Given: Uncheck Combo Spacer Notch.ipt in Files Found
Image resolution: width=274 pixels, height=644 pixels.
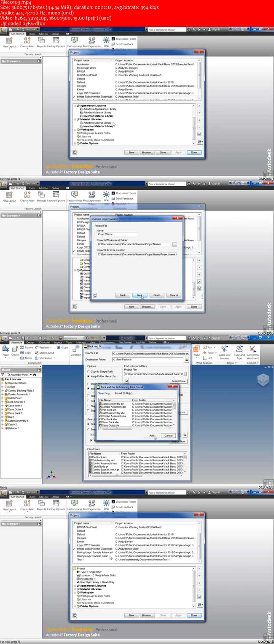Looking at the screenshot, I should tap(90, 469).
